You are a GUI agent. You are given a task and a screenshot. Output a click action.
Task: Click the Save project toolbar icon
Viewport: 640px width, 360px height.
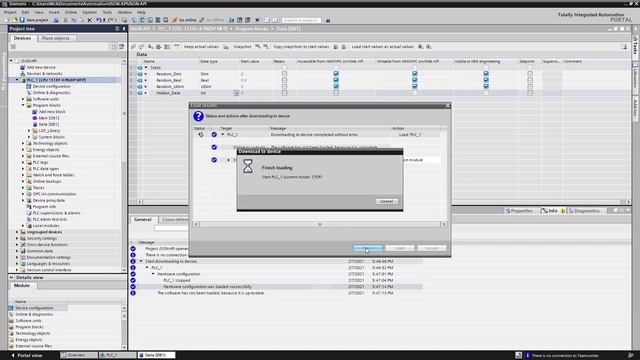click(22, 20)
